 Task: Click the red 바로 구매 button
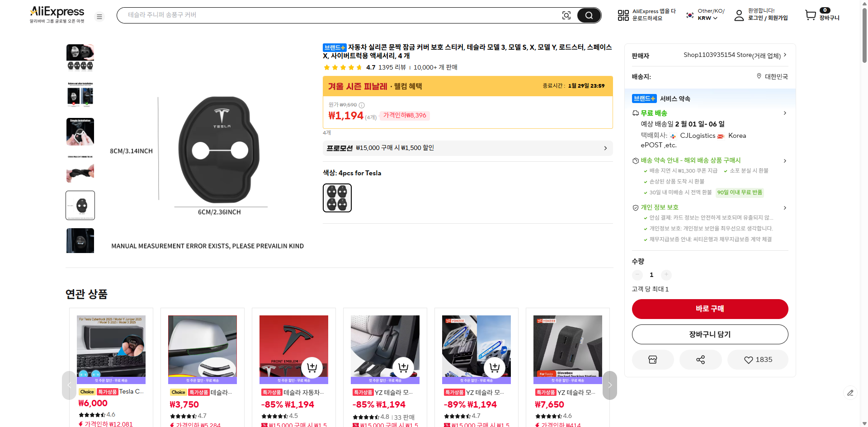(x=710, y=309)
